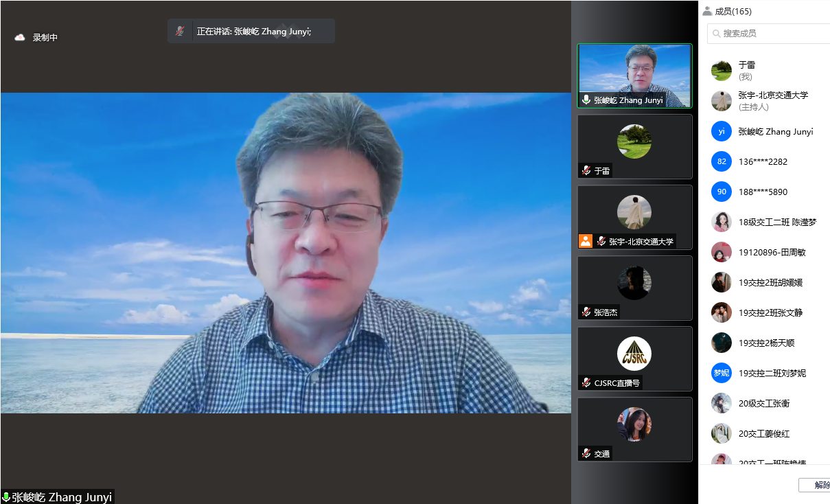The image size is (830, 504).
Task: Click the green microphone icon at bottom-left
Action: (x=6, y=497)
